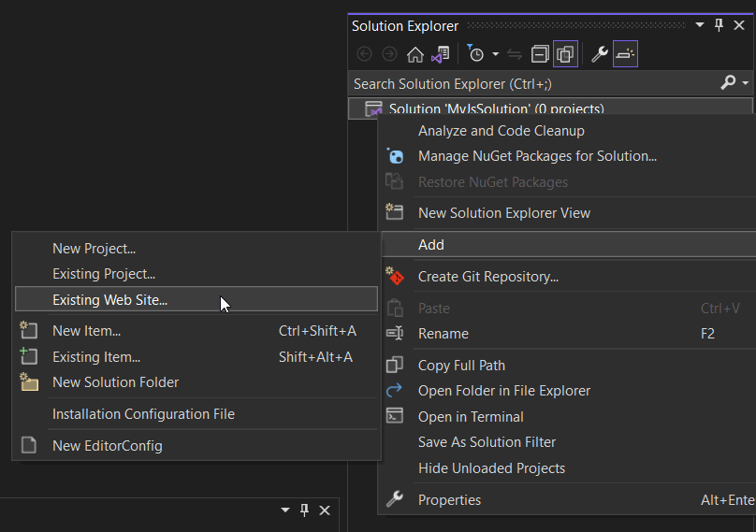Add a New Item
Image resolution: width=756 pixels, height=532 pixels.
pyautogui.click(x=86, y=331)
